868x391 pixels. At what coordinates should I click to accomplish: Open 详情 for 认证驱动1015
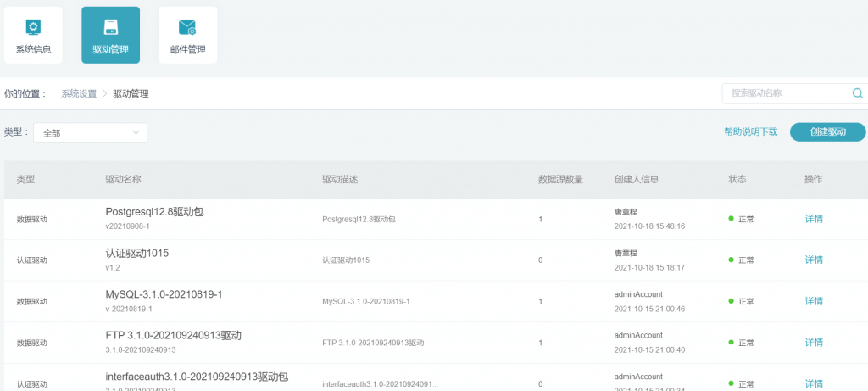pos(814,260)
